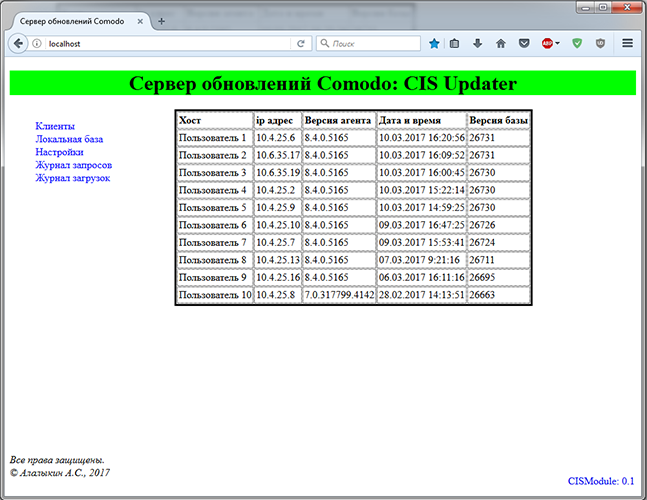Click the green shield extension icon

tap(577, 43)
